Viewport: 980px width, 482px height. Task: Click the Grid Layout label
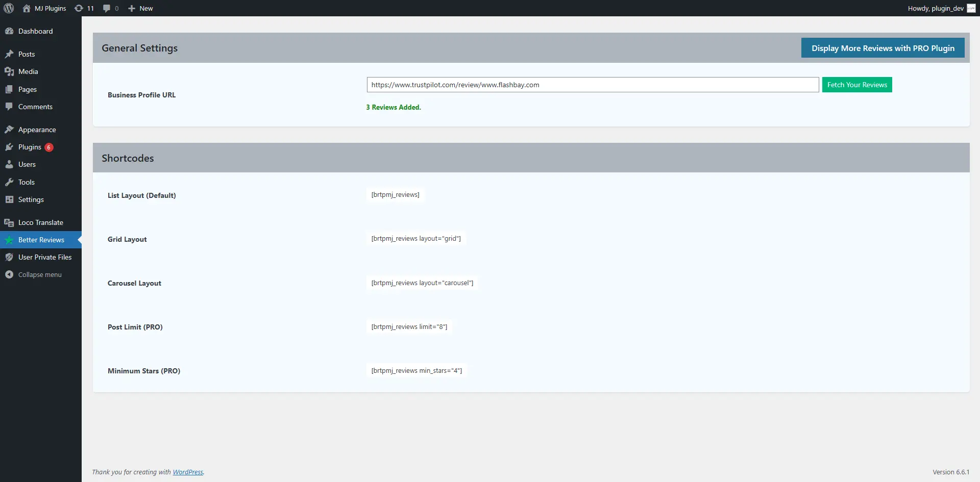(127, 239)
